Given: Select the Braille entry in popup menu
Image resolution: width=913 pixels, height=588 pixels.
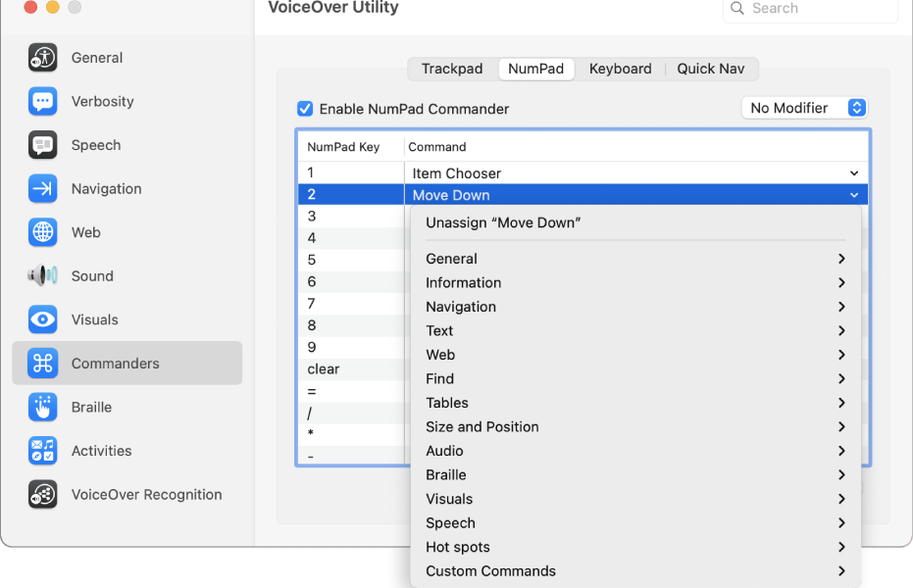Looking at the screenshot, I should (x=635, y=475).
